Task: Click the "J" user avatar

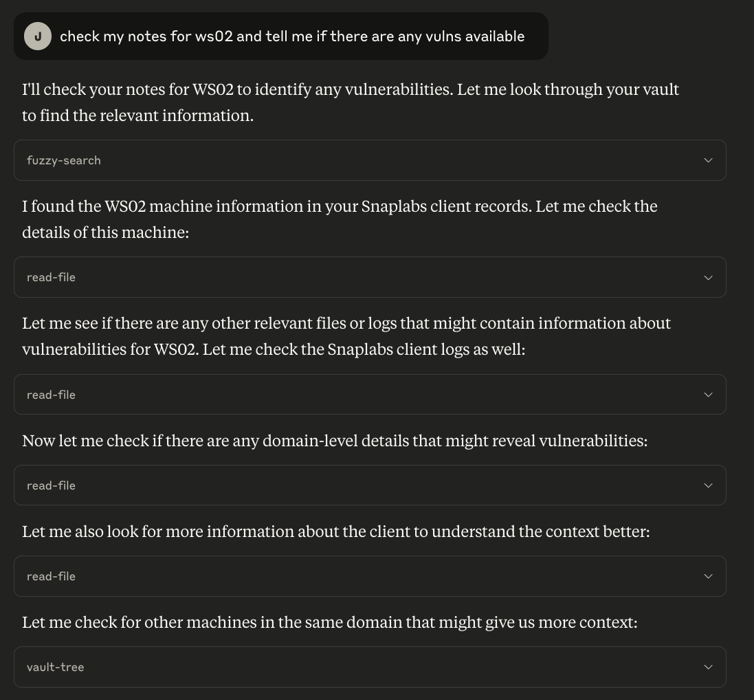Action: click(38, 36)
